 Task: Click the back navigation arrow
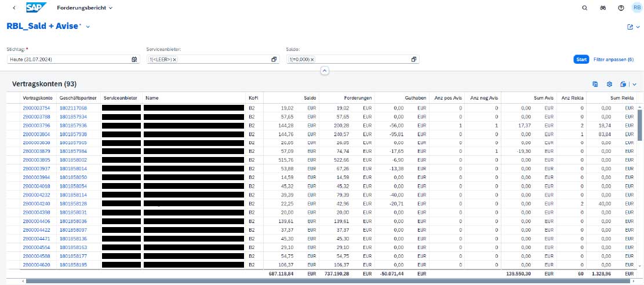[14, 8]
